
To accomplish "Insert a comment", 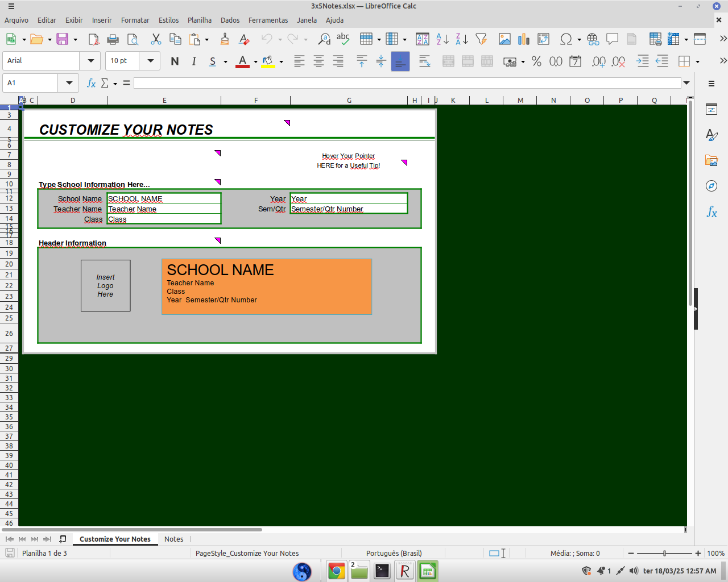I will click(x=613, y=39).
